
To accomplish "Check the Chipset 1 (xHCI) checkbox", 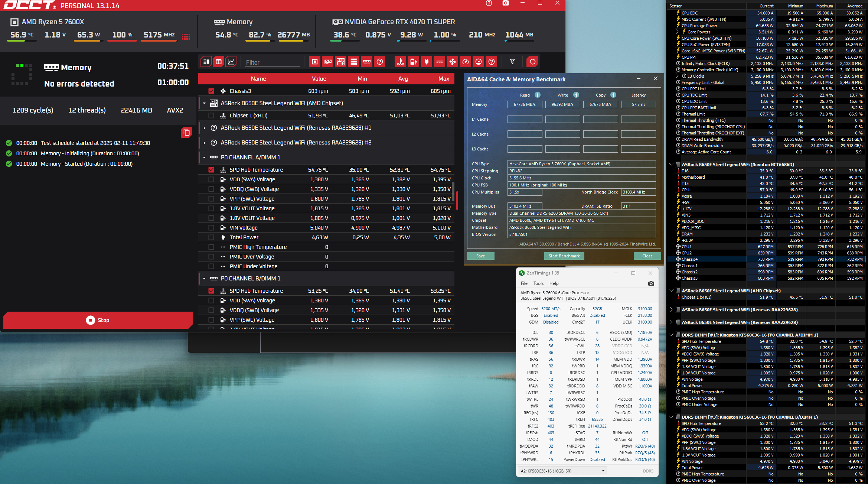I will [x=211, y=116].
